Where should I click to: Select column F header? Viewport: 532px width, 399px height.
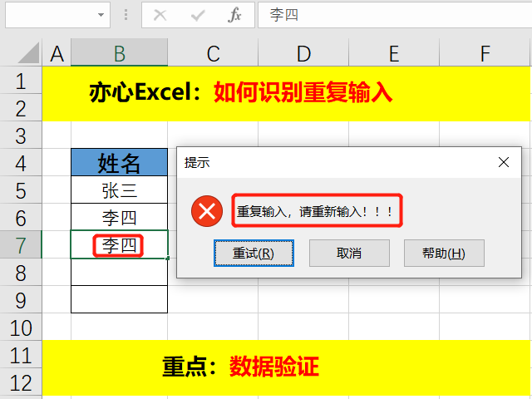click(485, 52)
